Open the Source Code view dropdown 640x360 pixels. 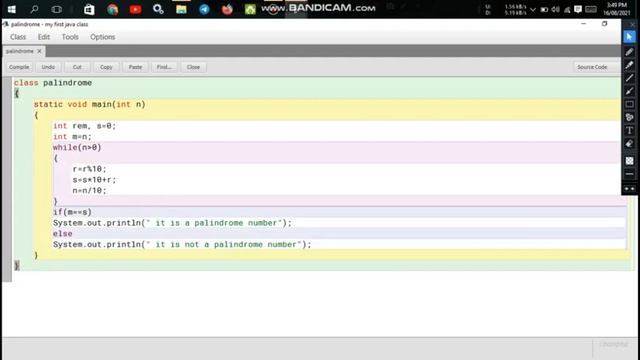coord(596,67)
